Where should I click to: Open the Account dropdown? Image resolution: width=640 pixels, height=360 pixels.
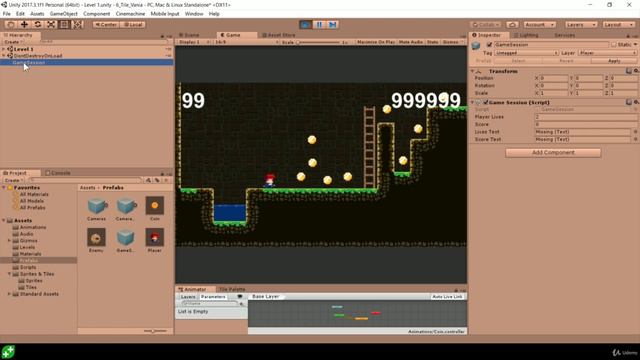540,25
